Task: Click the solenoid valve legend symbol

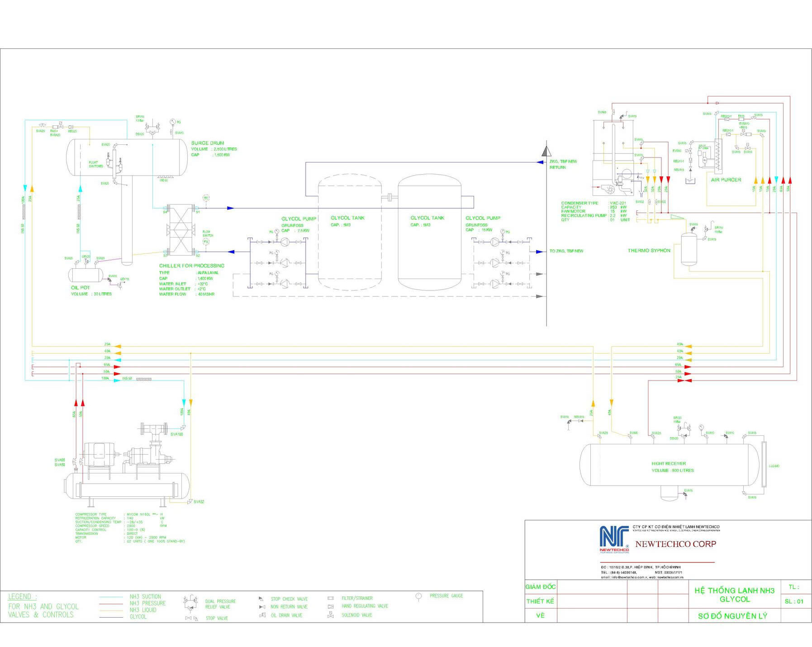Action: (331, 615)
